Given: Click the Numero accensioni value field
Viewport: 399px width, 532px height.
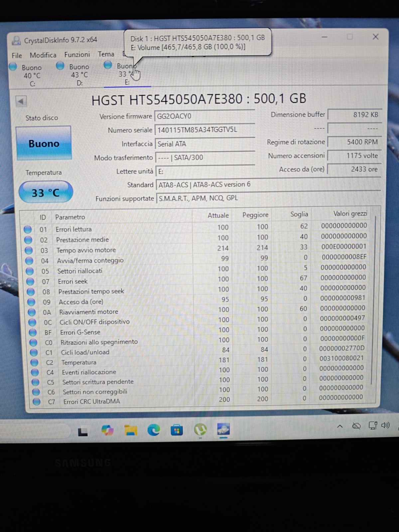Looking at the screenshot, I should pos(354,156).
